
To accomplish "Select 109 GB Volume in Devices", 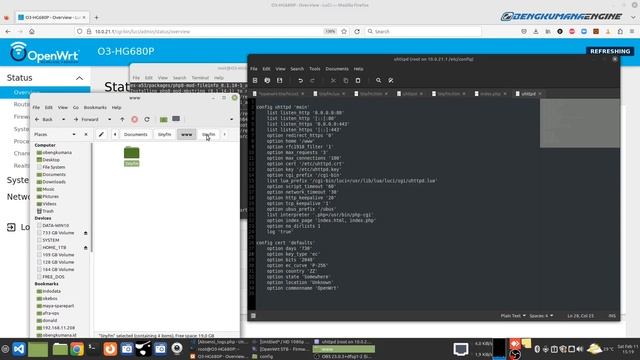I will [58, 255].
